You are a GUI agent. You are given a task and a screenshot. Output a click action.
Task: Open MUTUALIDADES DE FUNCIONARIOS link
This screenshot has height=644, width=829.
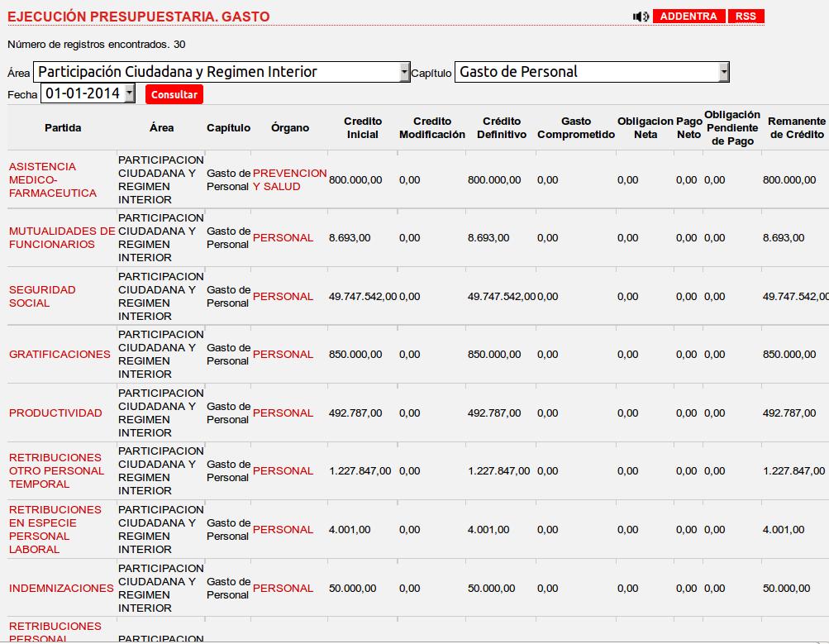coord(62,238)
